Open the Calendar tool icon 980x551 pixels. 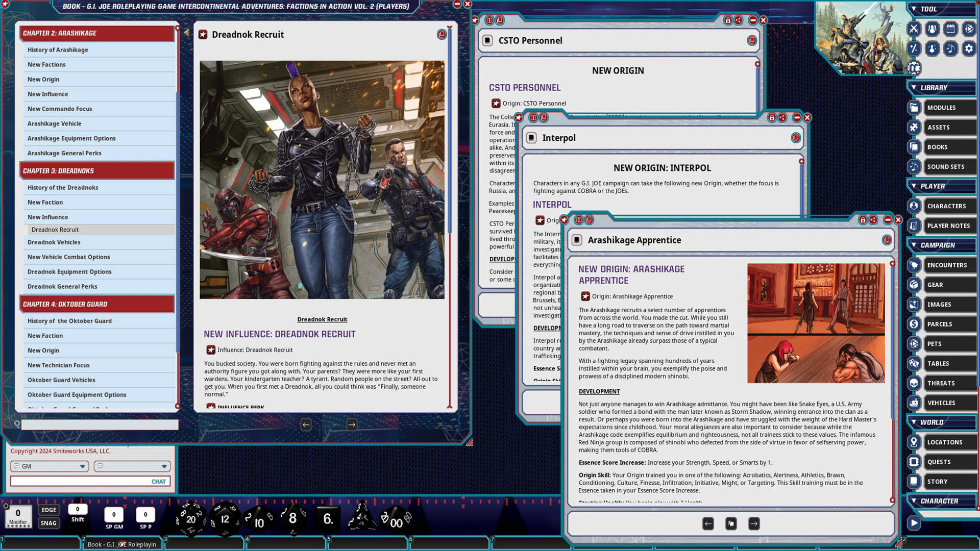coord(950,29)
